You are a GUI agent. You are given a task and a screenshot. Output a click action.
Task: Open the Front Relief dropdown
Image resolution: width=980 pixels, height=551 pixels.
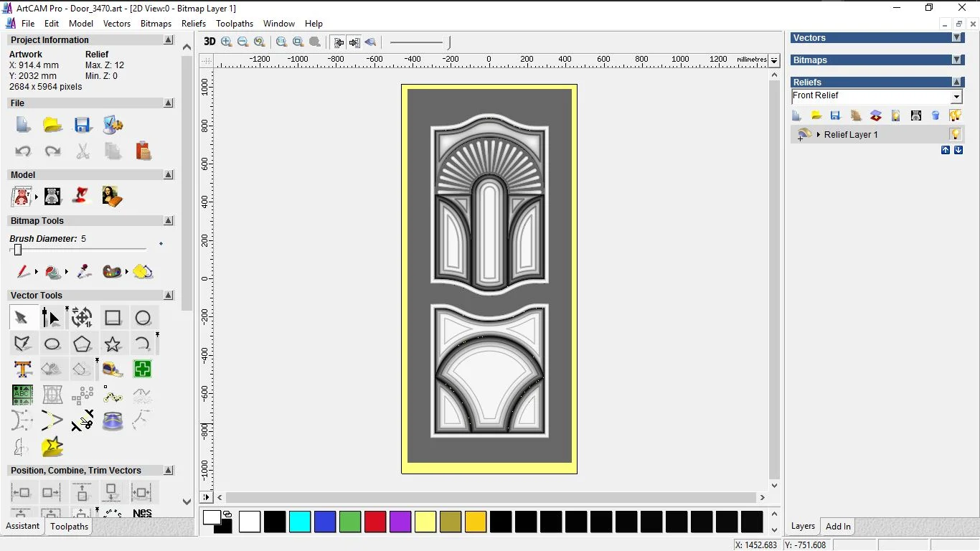(x=956, y=97)
